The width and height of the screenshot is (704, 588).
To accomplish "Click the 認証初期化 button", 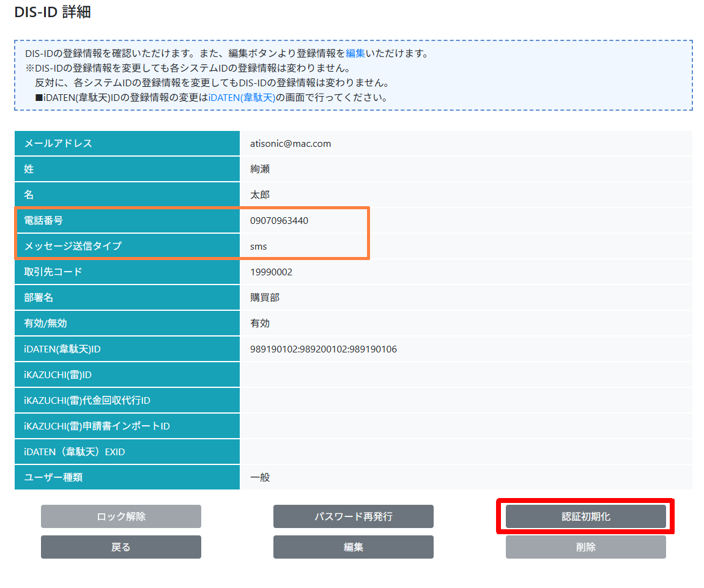I will [x=585, y=516].
